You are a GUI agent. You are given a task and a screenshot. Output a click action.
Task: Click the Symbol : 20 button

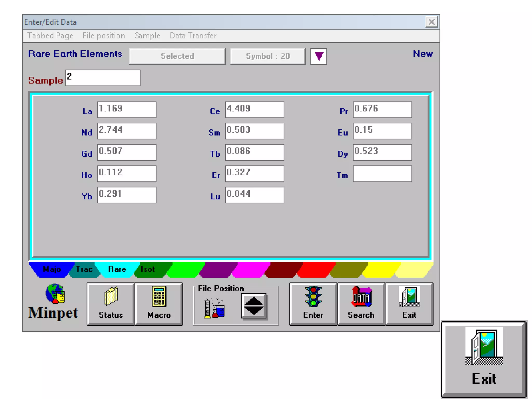coord(268,56)
